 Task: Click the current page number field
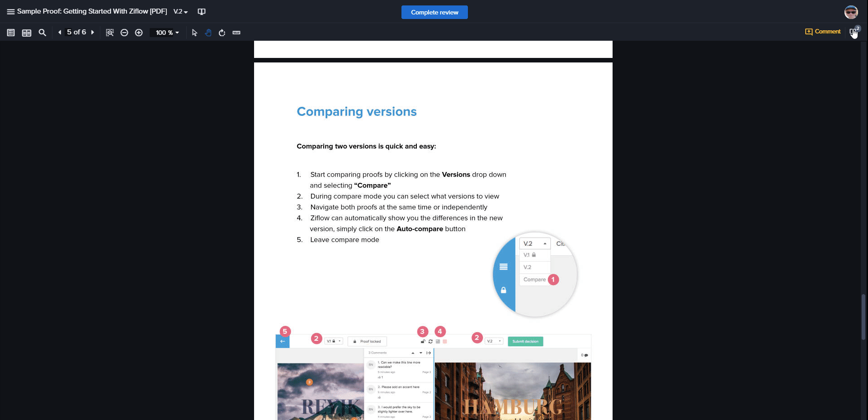coord(70,32)
